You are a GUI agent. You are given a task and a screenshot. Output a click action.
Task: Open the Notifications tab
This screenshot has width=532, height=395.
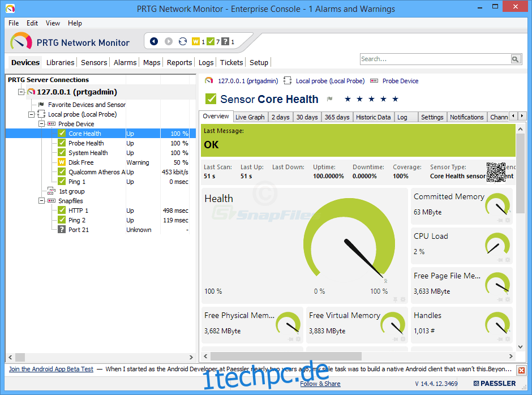pos(467,117)
